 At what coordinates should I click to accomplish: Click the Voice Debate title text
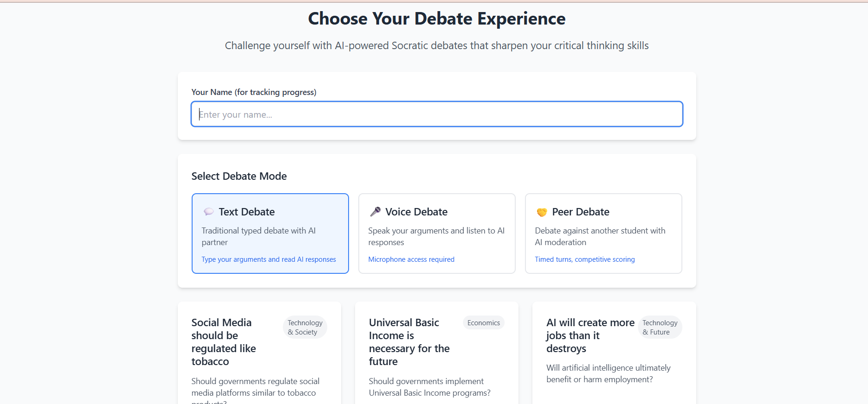[416, 212]
